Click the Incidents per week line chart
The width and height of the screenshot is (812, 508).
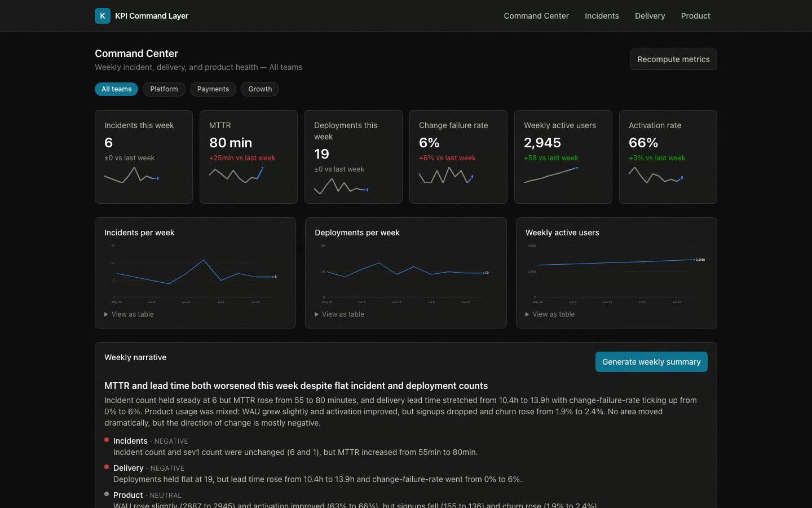click(x=195, y=274)
